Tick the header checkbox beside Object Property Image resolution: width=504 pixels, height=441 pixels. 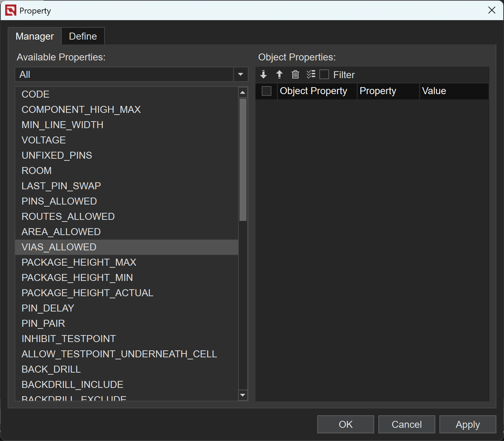(267, 91)
